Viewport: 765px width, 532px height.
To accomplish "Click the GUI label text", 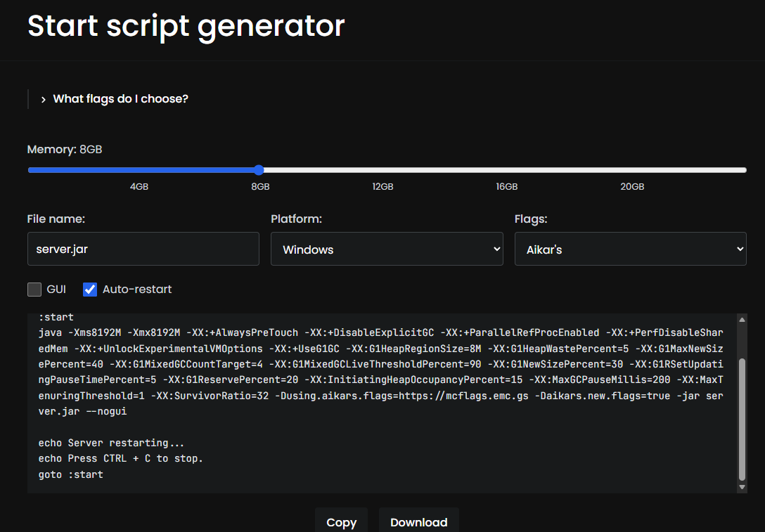I will (56, 290).
